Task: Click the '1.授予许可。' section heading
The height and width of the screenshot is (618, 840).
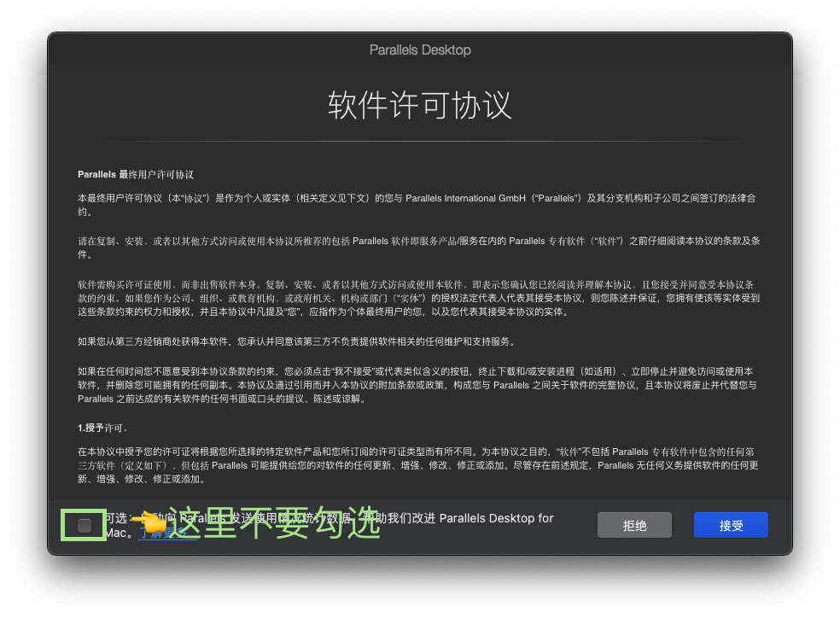Action: (102, 428)
